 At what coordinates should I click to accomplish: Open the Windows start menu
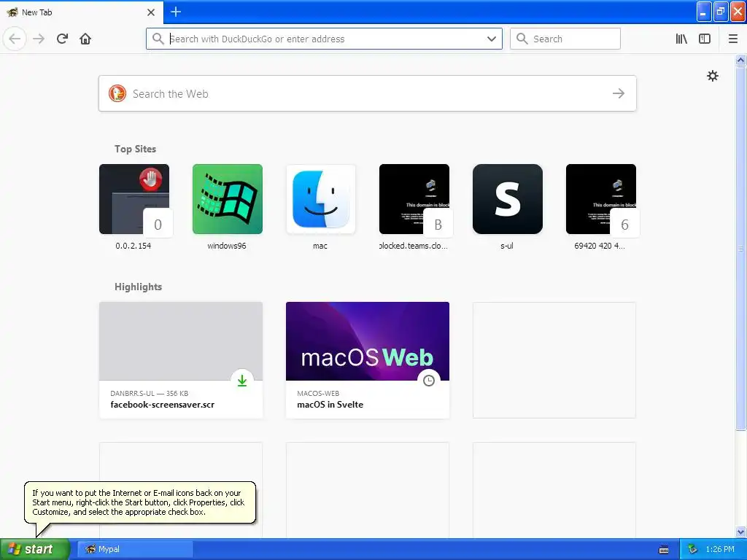point(35,549)
